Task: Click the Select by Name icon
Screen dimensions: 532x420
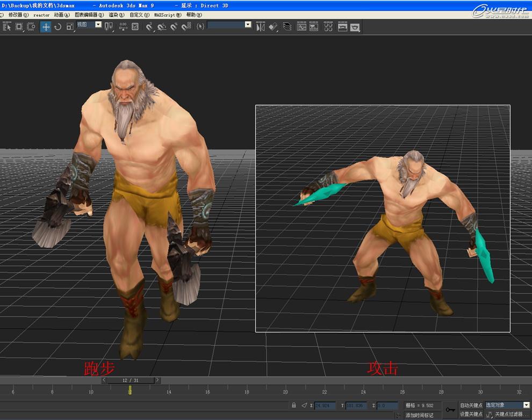Action: coord(7,27)
